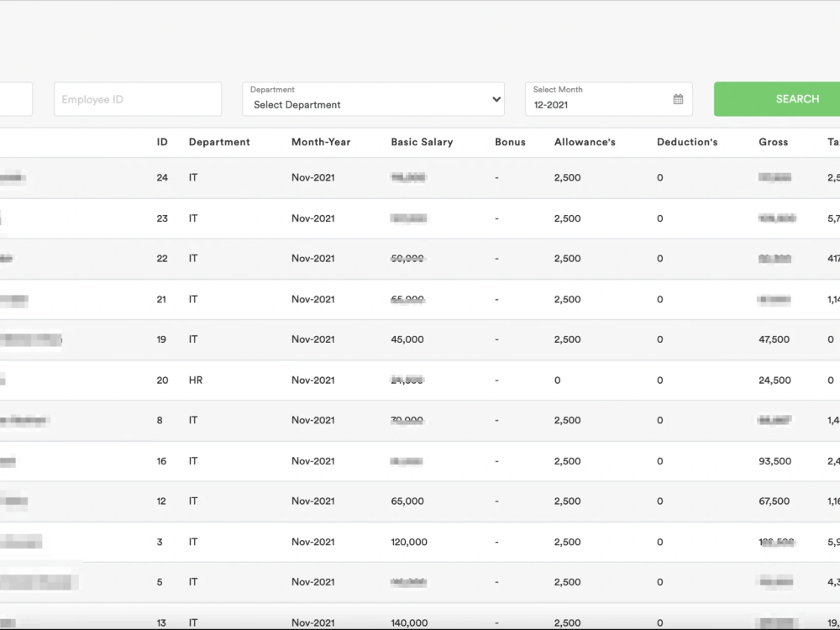Select the row with ID 3

click(x=420, y=542)
